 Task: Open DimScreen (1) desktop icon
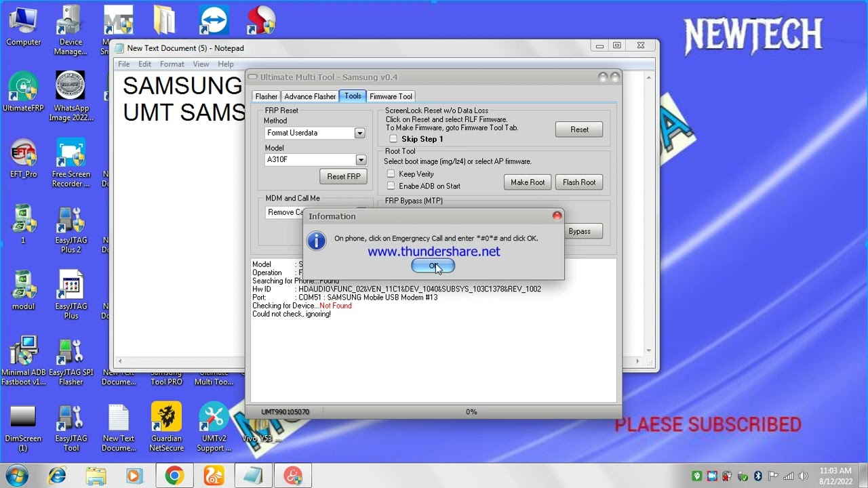24,428
